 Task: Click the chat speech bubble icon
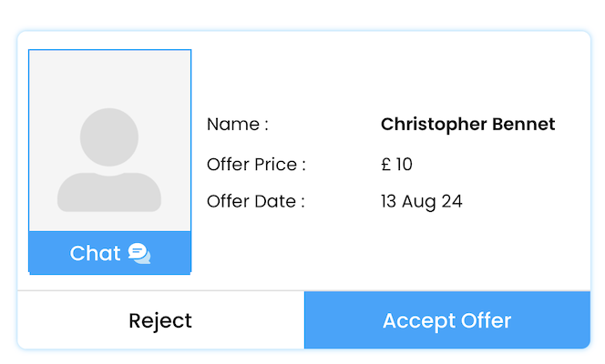pos(139,253)
